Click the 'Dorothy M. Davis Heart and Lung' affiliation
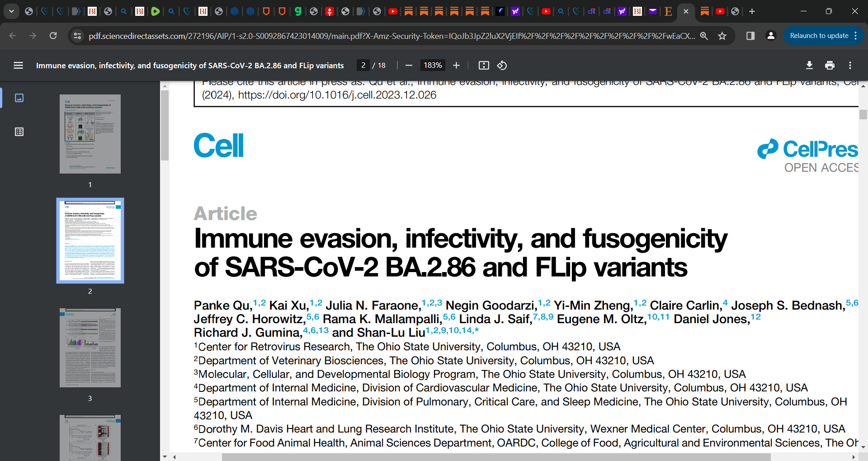Image resolution: width=868 pixels, height=461 pixels. pos(519,429)
